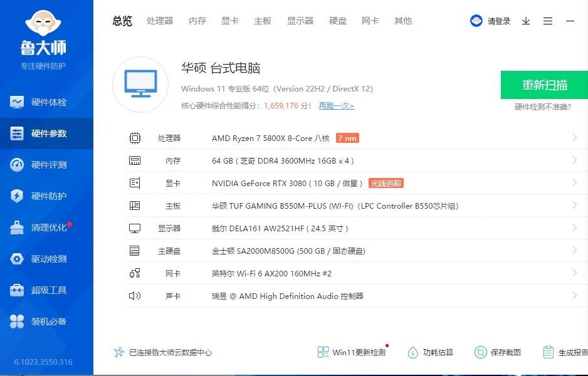Switch to the top 内存 tab
The image size is (588, 376).
coord(197,21)
